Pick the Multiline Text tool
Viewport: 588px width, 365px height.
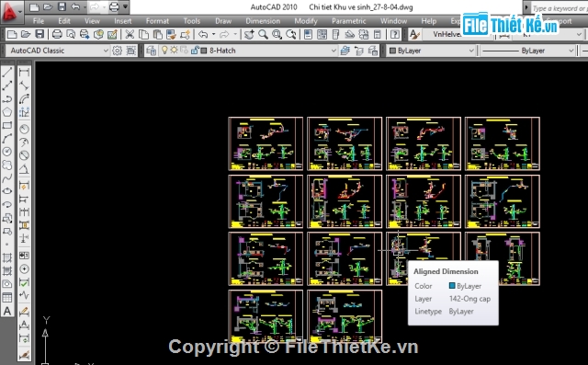(7, 311)
